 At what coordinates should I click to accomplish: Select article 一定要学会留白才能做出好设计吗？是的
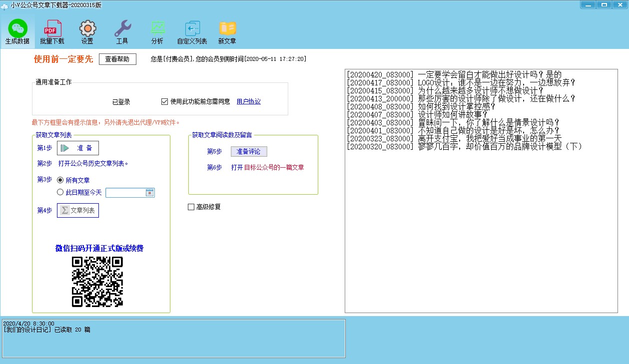(x=454, y=74)
